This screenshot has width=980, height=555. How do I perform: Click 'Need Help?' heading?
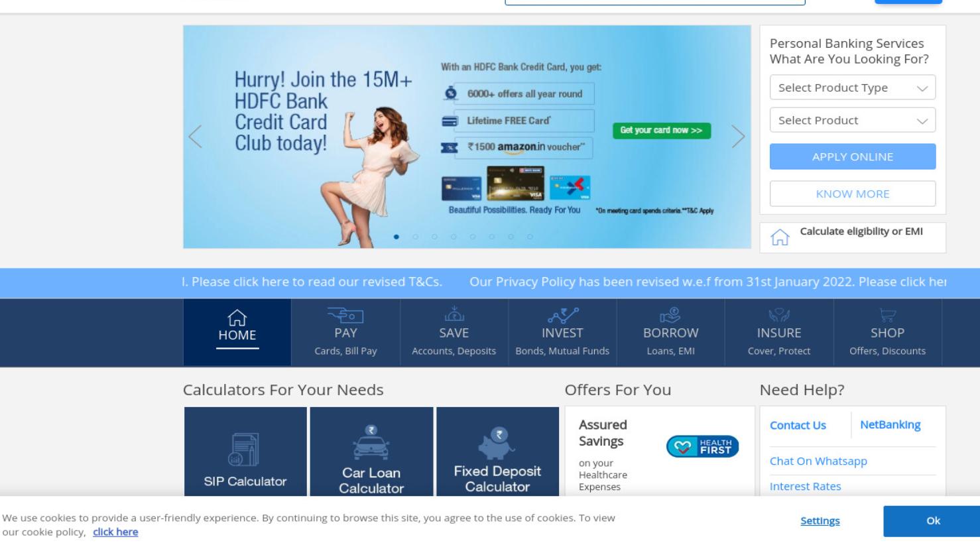coord(802,390)
